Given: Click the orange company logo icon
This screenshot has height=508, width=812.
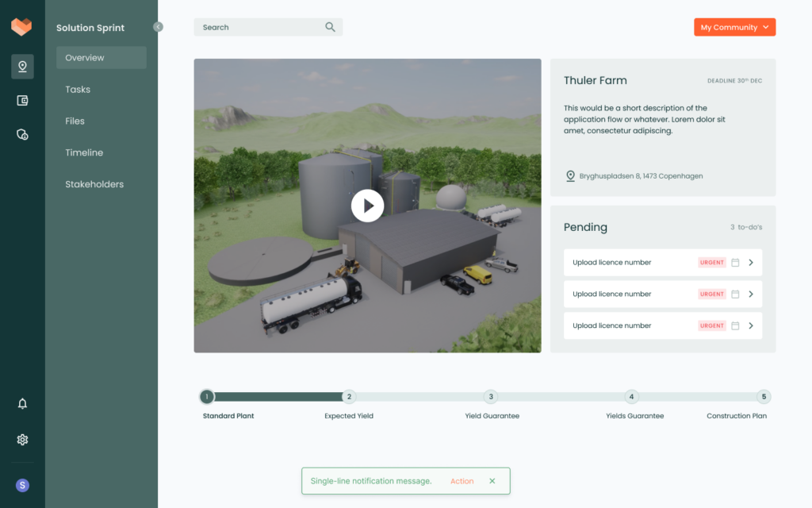Looking at the screenshot, I should tap(21, 26).
